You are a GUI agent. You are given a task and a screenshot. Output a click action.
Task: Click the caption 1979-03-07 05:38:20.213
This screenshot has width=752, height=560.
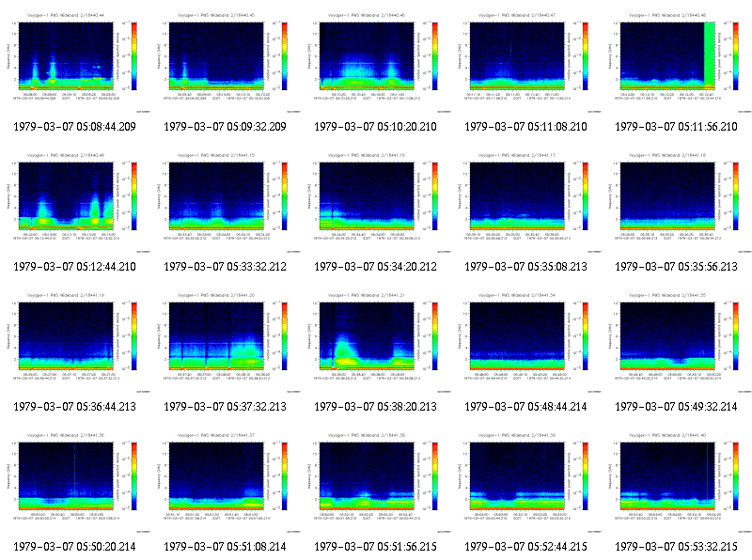point(375,407)
